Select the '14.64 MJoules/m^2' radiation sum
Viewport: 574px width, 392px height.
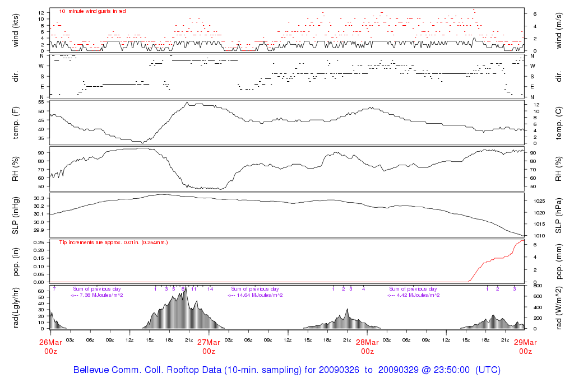(260, 295)
